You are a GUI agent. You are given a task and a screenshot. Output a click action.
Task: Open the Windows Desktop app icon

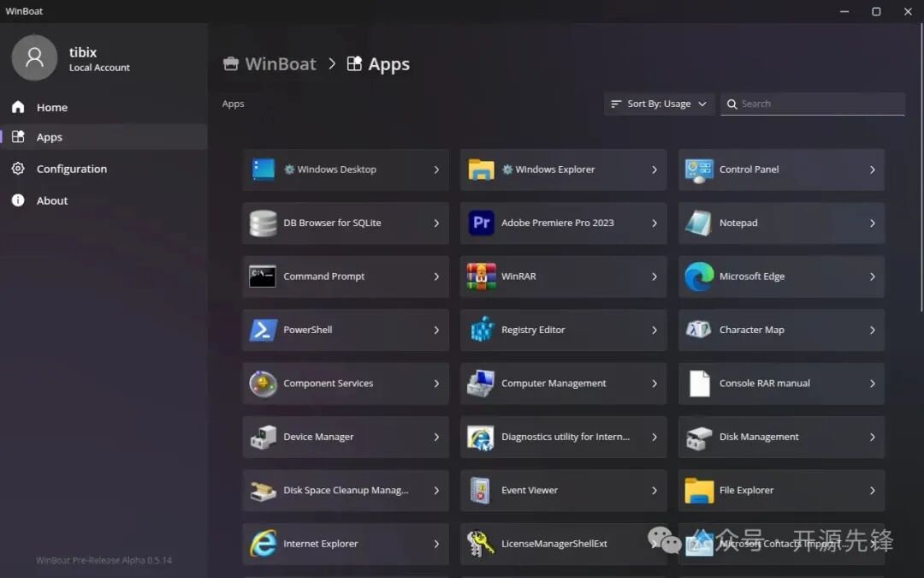263,170
